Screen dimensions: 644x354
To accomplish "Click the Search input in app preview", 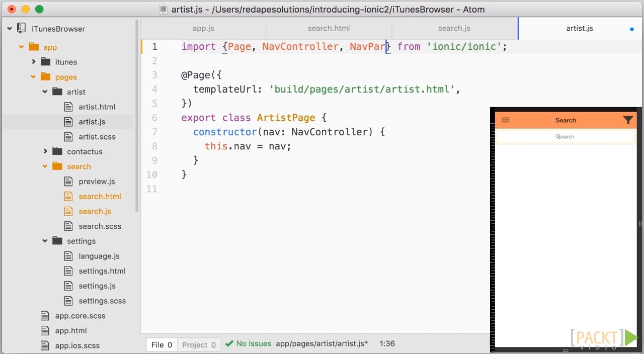I will [x=566, y=136].
